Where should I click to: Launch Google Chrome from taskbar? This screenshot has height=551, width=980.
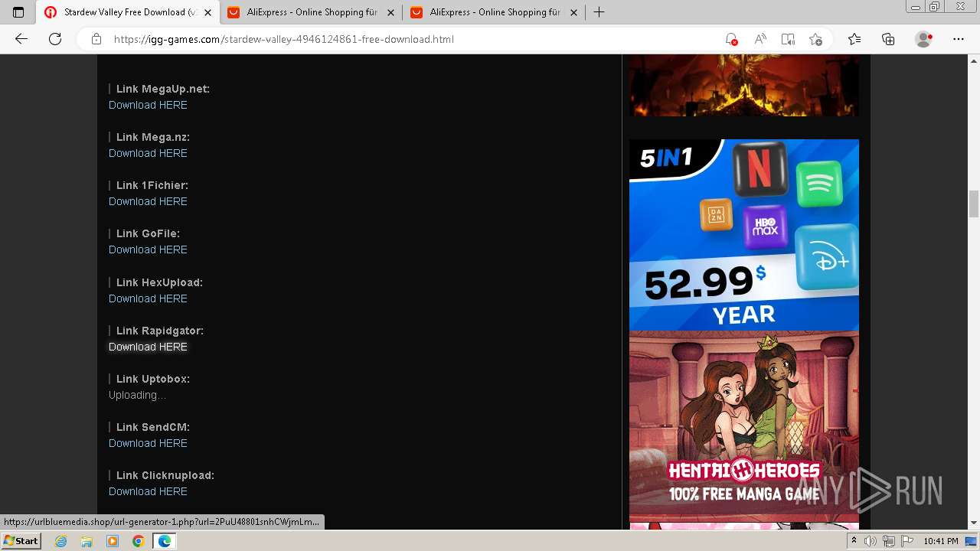[138, 541]
